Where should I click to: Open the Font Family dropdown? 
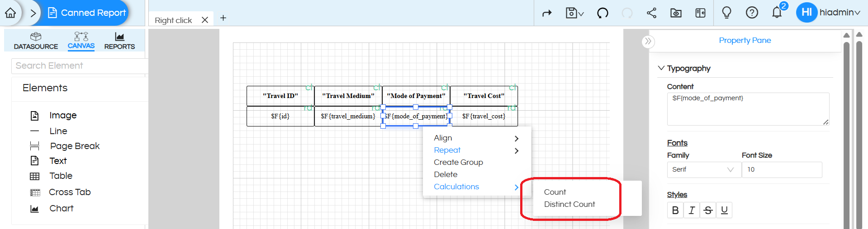704,169
